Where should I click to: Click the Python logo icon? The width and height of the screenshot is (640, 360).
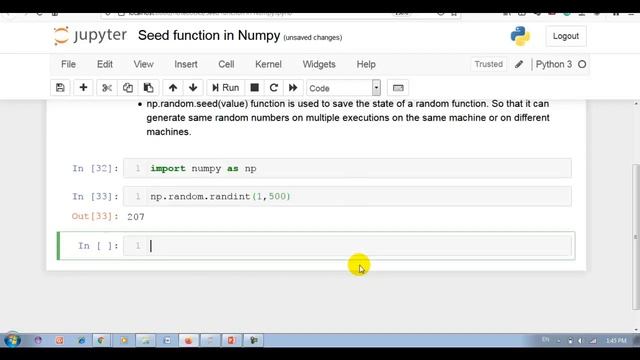pyautogui.click(x=520, y=36)
